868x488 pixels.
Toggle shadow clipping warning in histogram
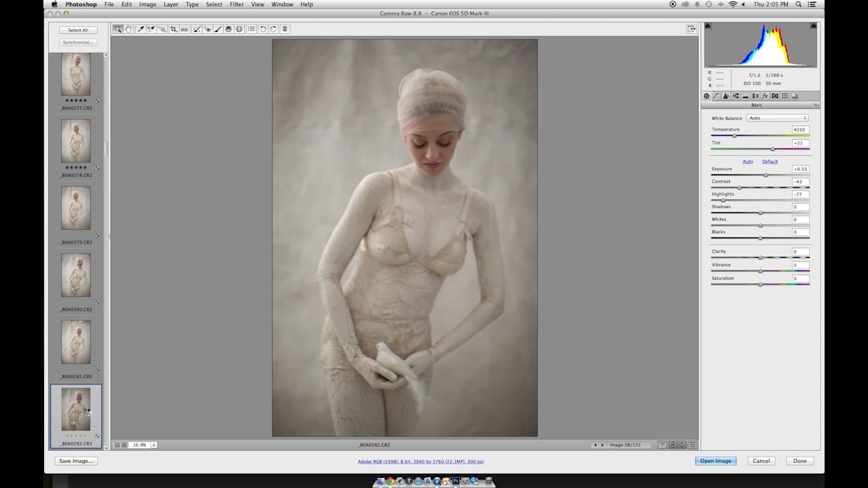point(708,26)
